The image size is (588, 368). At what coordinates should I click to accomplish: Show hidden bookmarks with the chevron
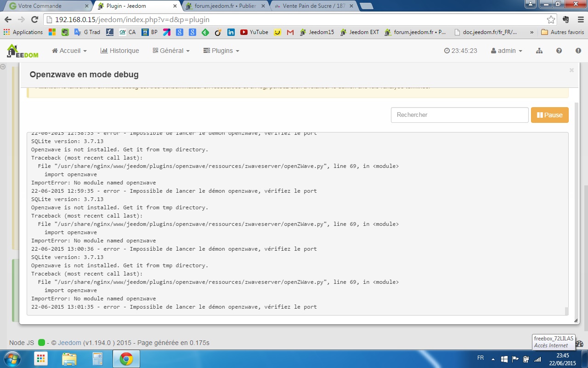point(531,32)
